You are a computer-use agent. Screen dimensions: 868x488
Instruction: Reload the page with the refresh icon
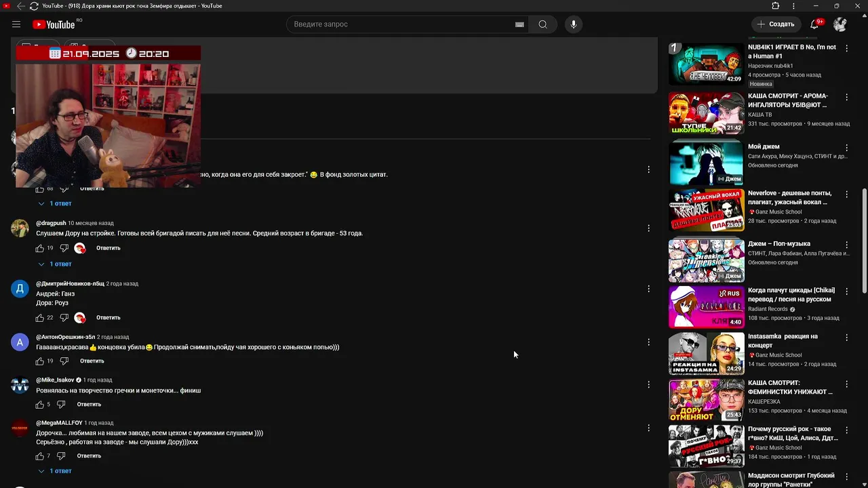click(x=34, y=6)
